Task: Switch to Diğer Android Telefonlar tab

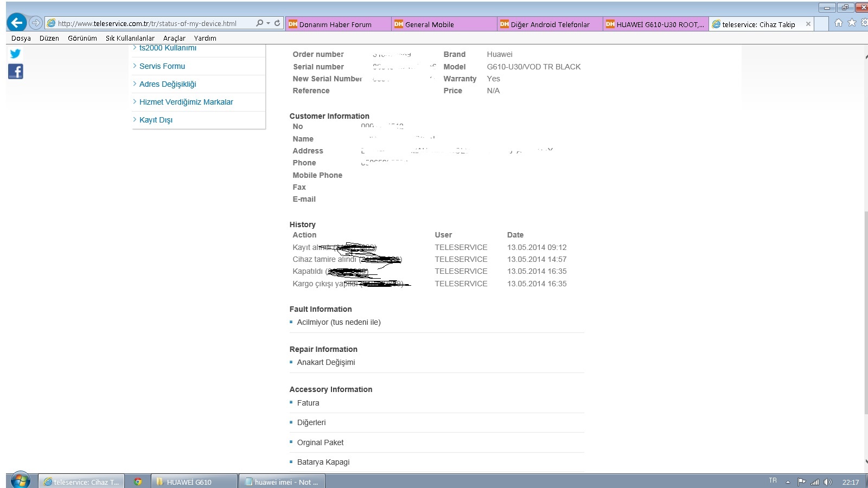Action: pyautogui.click(x=550, y=24)
